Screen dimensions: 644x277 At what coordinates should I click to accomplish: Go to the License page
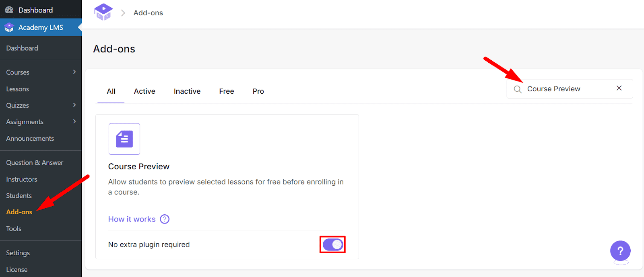(17, 269)
